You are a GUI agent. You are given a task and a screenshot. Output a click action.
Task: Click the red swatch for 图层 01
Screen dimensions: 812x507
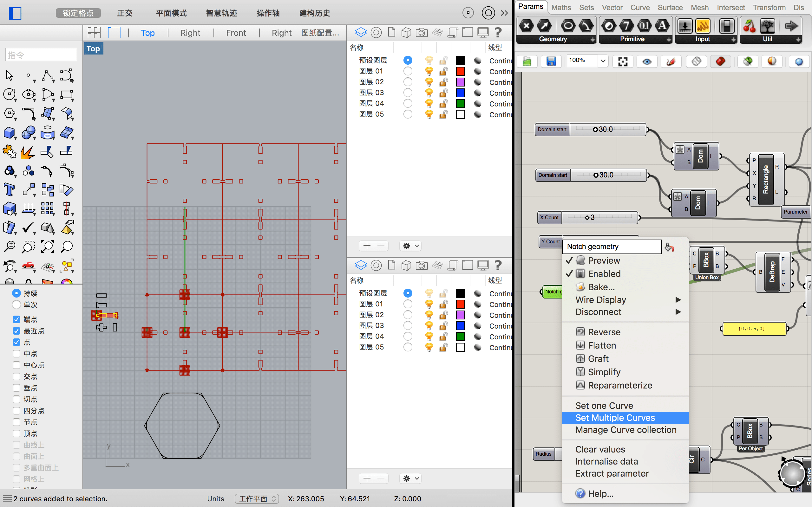point(460,71)
